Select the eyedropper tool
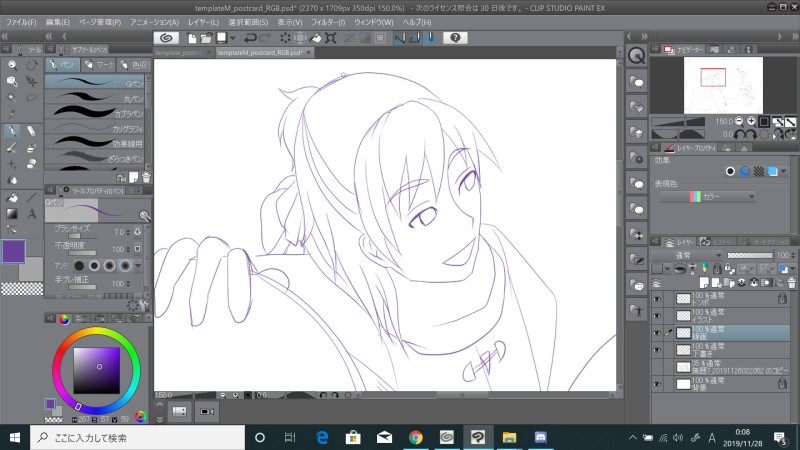This screenshot has height=450, width=800. coord(12,114)
